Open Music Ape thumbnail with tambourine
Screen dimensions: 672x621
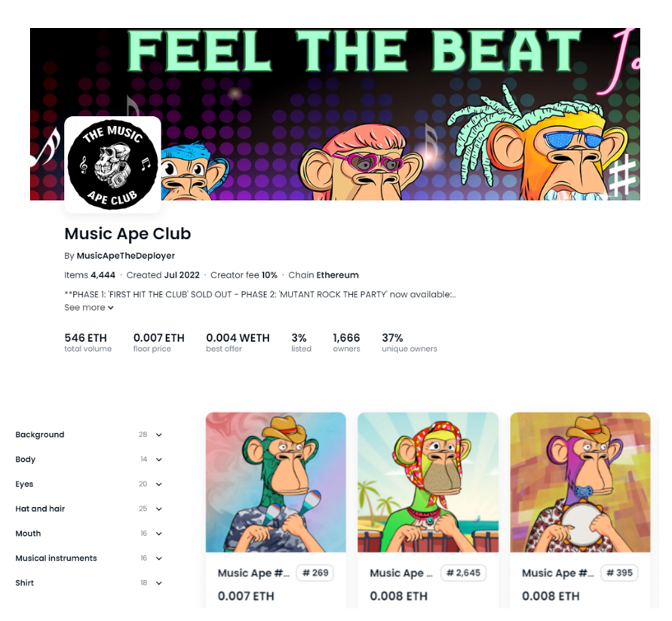[580, 482]
